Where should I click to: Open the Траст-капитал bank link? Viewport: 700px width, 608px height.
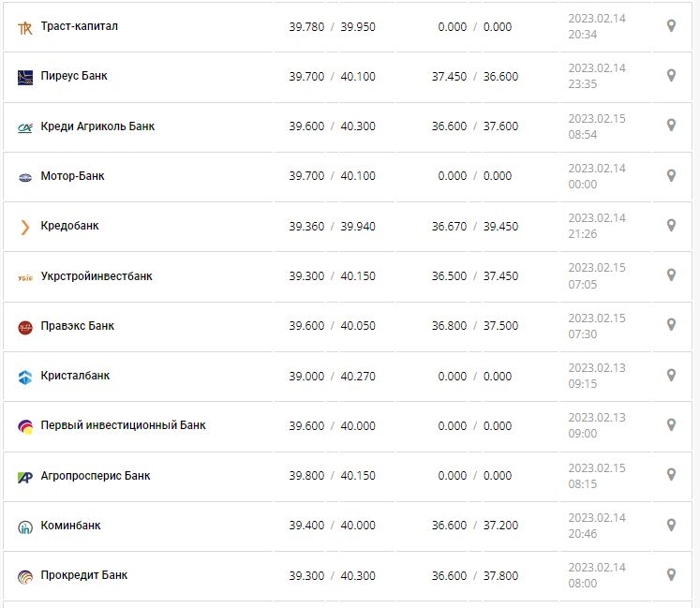[80, 26]
